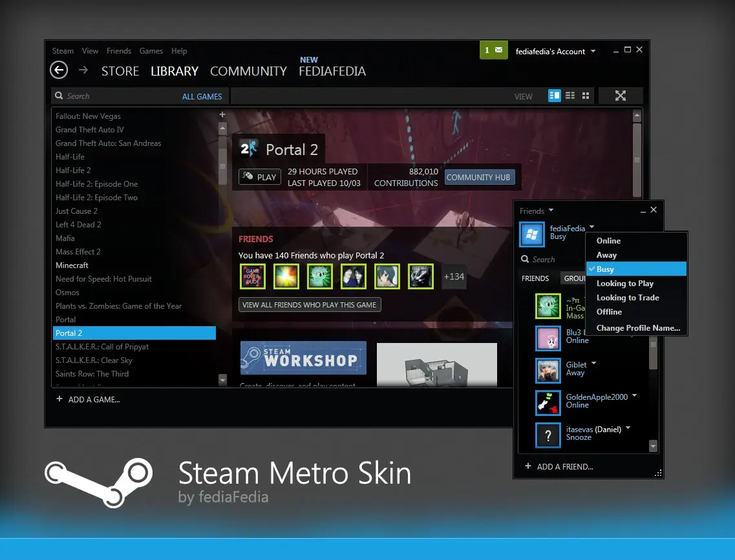This screenshot has width=735, height=560.
Task: Open itasevas (Daniel) friend options arrow
Action: point(628,428)
